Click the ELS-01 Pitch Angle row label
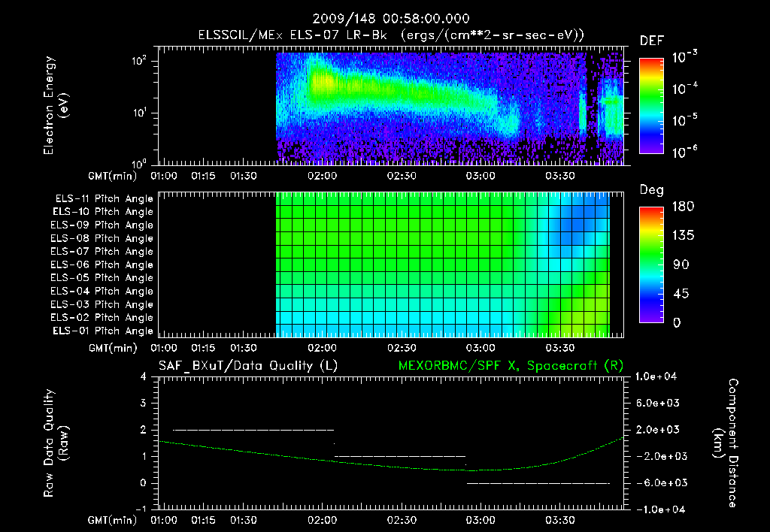 click(103, 331)
